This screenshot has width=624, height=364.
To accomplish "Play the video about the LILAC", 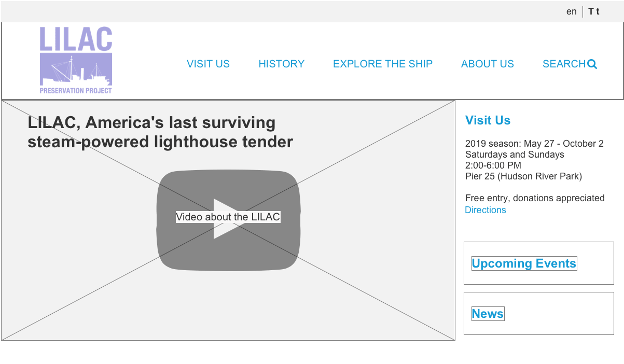I will pos(228,220).
